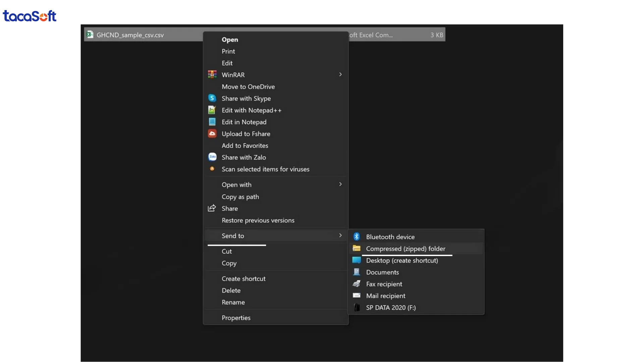Select Share with Zalo
Image resolution: width=644 pixels, height=362 pixels.
(276, 157)
